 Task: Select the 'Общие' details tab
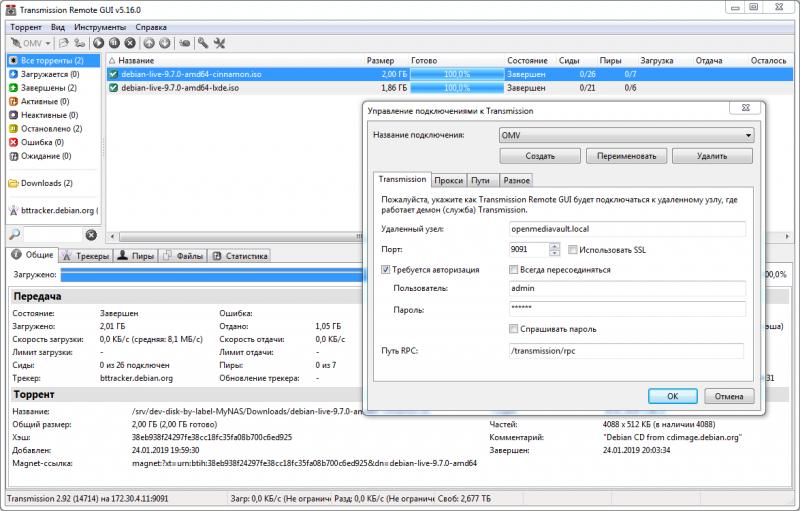32,255
